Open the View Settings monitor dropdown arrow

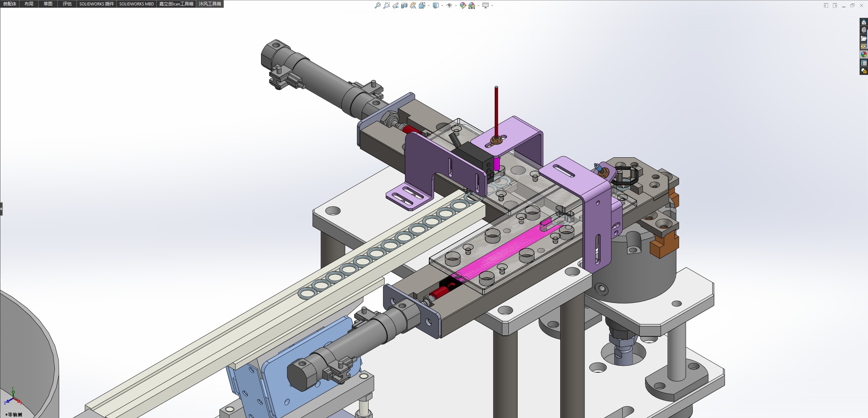click(x=492, y=5)
